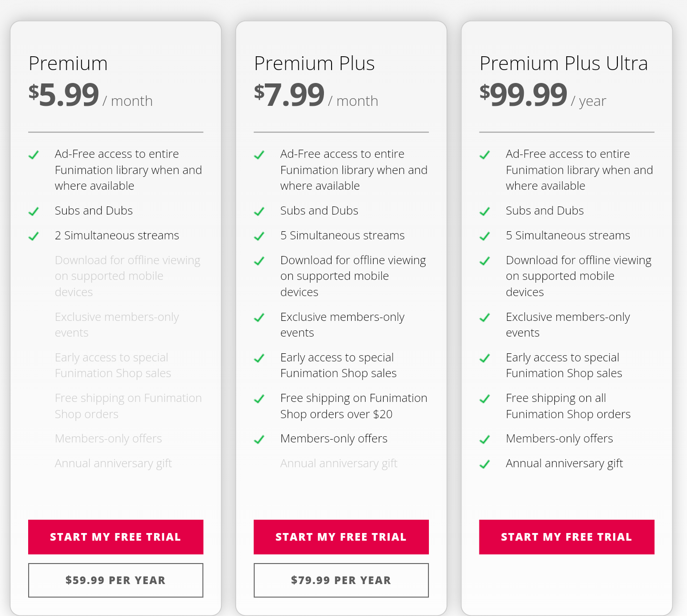Click Premium Plus Ultra checkmark for Ad-Free access
This screenshot has height=616, width=687.
pyautogui.click(x=484, y=154)
